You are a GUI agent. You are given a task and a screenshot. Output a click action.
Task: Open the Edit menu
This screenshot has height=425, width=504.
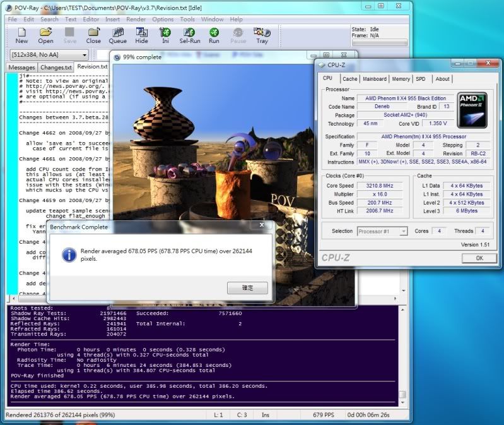(x=28, y=20)
